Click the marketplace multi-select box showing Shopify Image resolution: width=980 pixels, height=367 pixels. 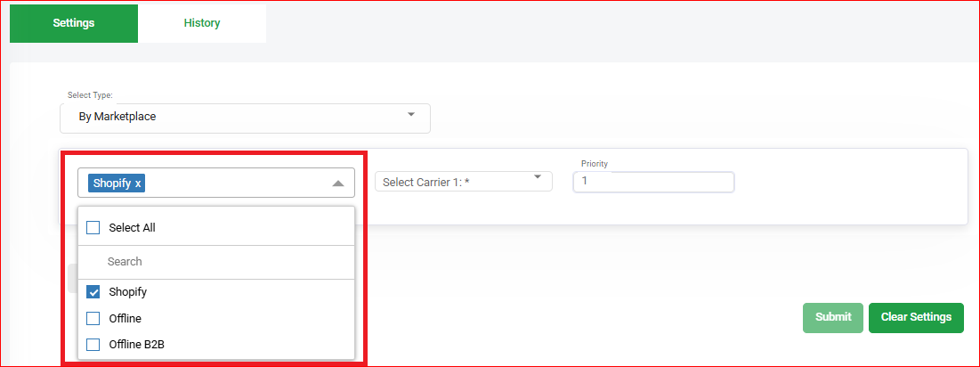point(216,183)
